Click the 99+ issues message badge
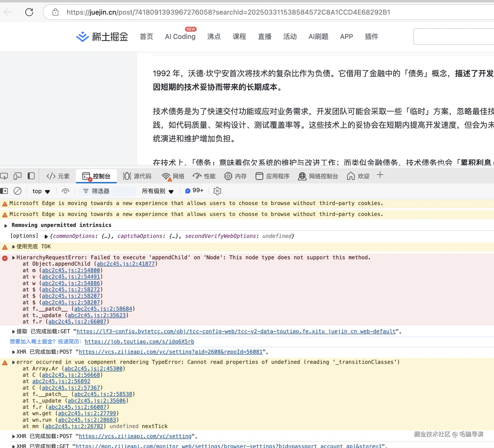494x448 pixels. click(x=194, y=191)
